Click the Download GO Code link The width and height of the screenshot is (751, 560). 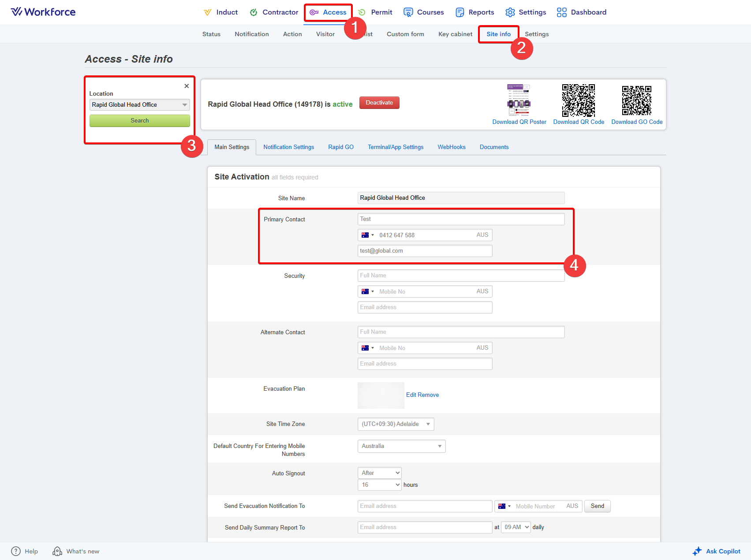(636, 122)
